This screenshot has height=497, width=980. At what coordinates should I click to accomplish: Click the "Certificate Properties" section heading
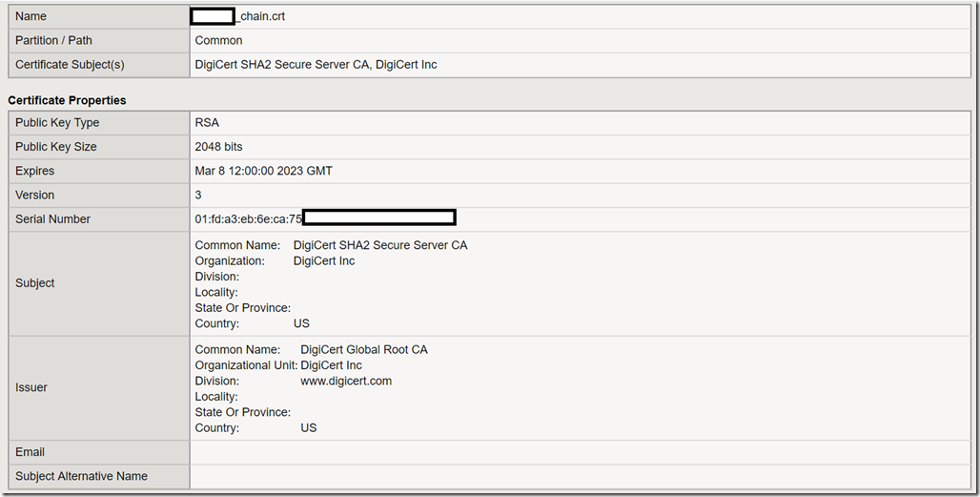point(67,100)
